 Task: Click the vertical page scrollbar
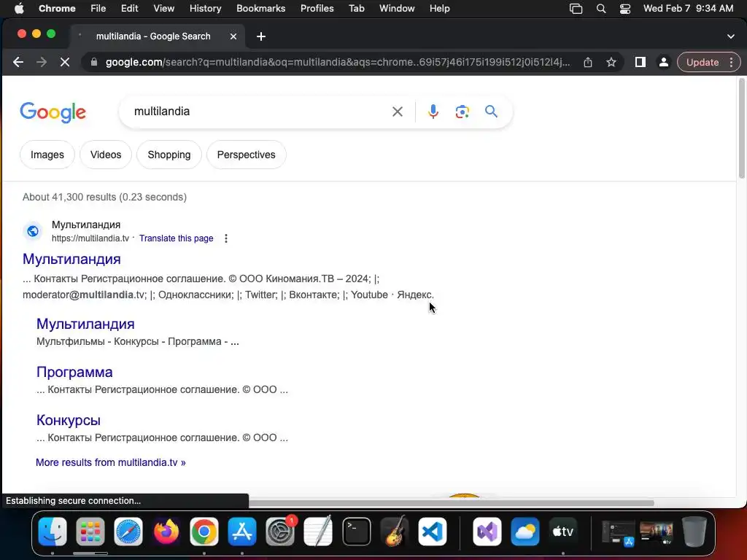point(741,128)
